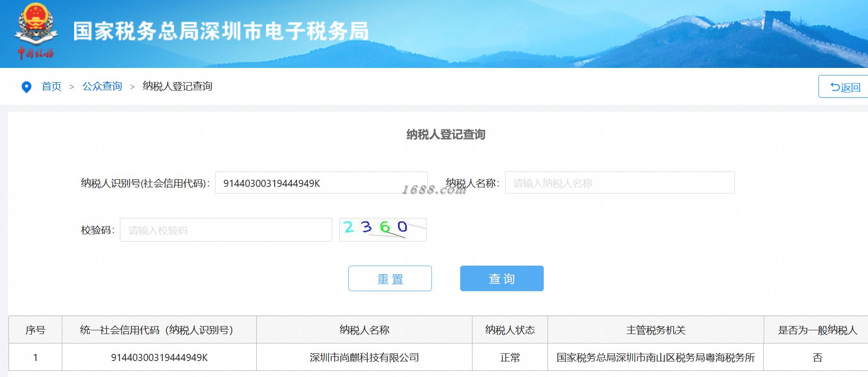Image resolution: width=868 pixels, height=377 pixels.
Task: Click the 校验码 field label
Action: [98, 230]
